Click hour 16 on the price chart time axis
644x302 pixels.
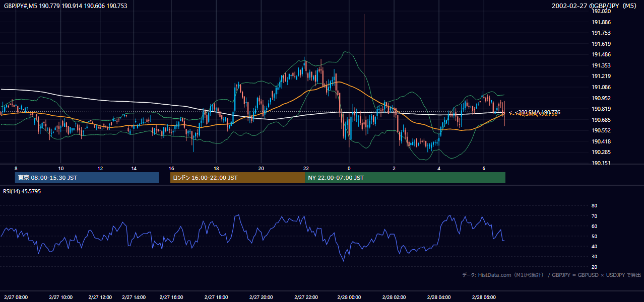pyautogui.click(x=171, y=168)
